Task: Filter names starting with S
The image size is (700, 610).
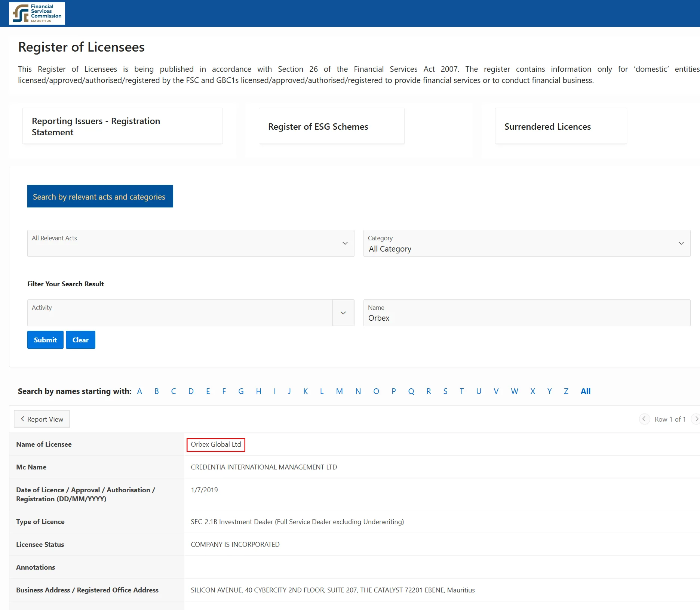Action: tap(445, 391)
